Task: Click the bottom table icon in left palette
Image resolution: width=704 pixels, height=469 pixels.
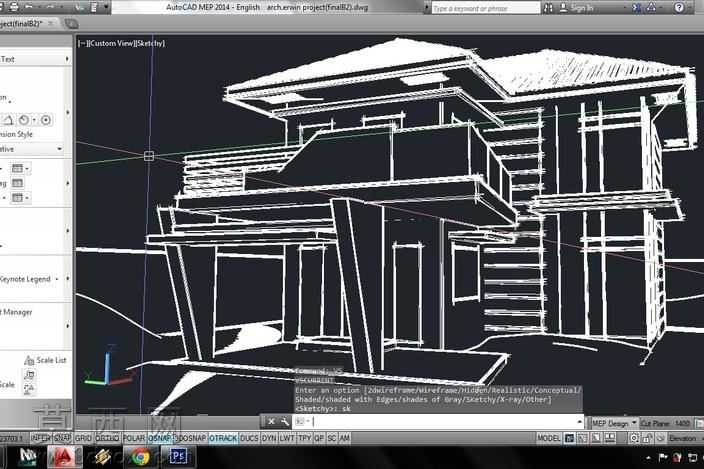Action: pos(17,197)
